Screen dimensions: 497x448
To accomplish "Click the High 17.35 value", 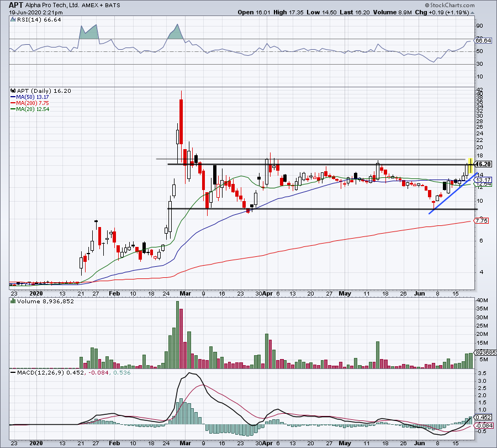I will point(288,12).
